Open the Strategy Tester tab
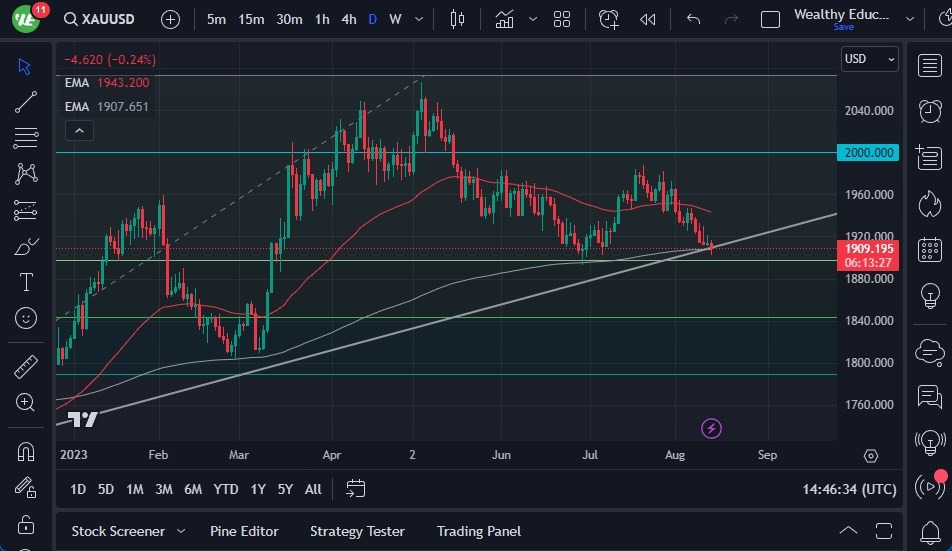This screenshot has width=952, height=551. click(357, 531)
